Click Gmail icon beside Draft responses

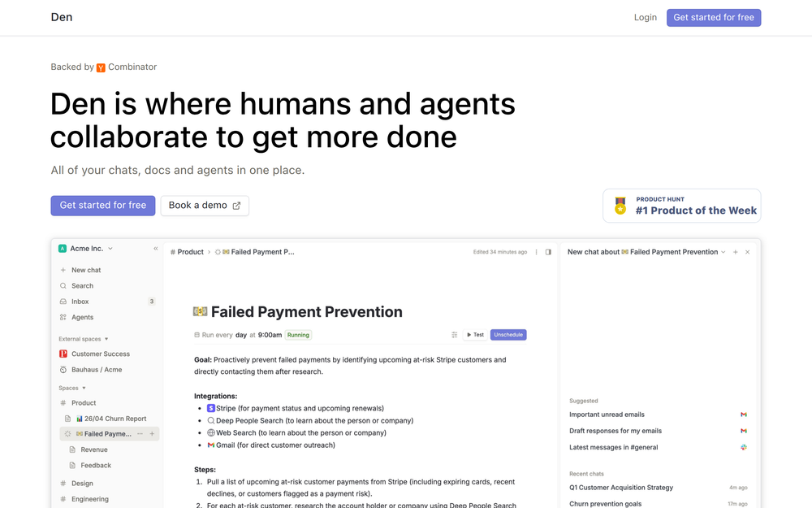click(x=744, y=431)
